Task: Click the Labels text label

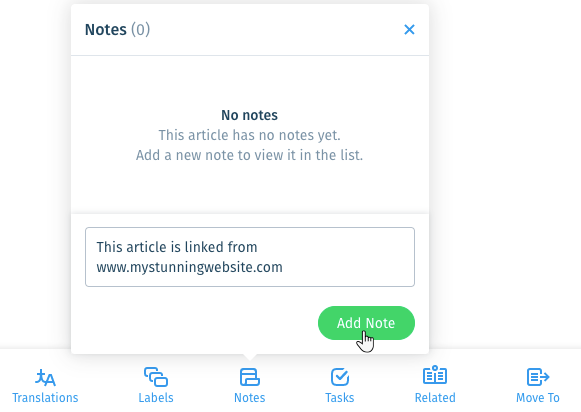Action: click(x=156, y=398)
